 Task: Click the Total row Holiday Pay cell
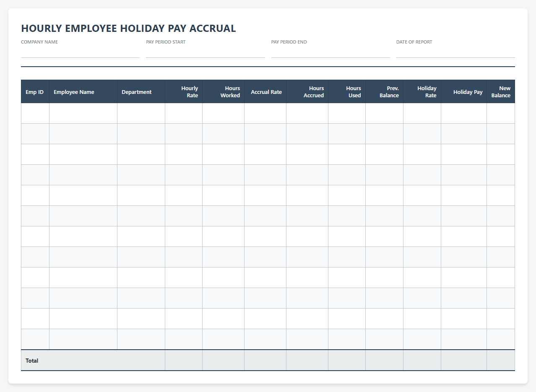coord(464,361)
